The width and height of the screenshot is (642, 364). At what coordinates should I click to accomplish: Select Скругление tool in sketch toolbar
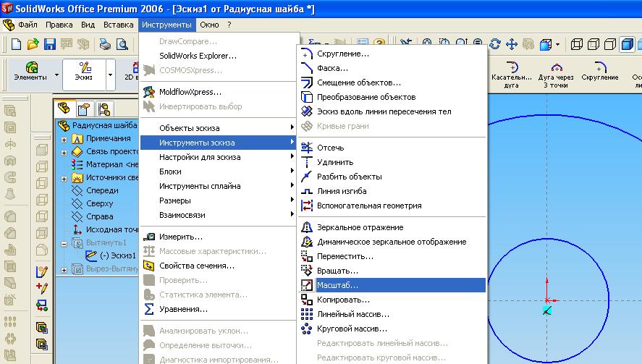coord(600,71)
